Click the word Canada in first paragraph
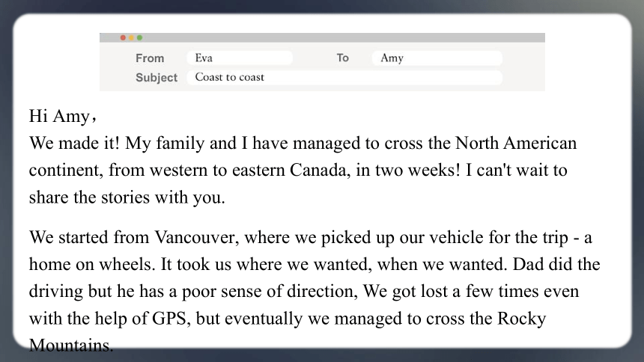 point(321,171)
